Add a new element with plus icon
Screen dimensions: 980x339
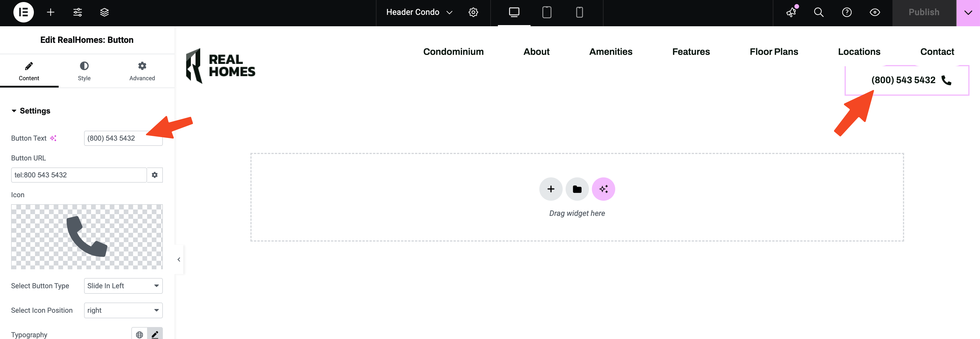click(50, 12)
